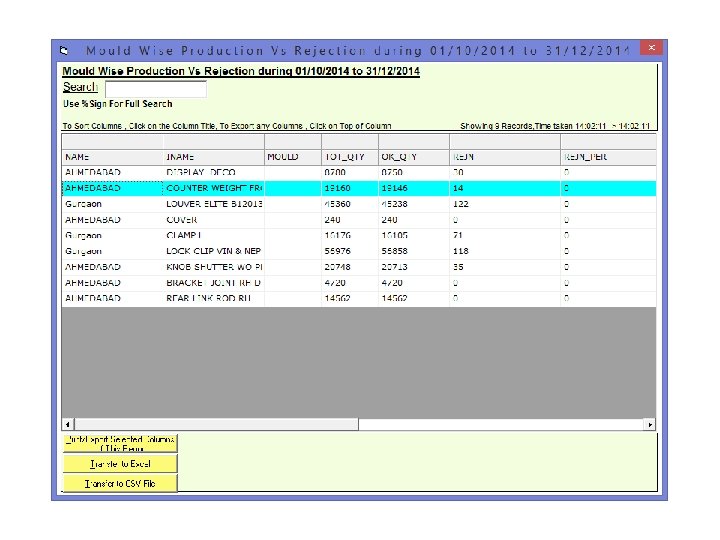Click the horizontal scrollbar thumb
The height and width of the screenshot is (540, 720).
[217, 424]
